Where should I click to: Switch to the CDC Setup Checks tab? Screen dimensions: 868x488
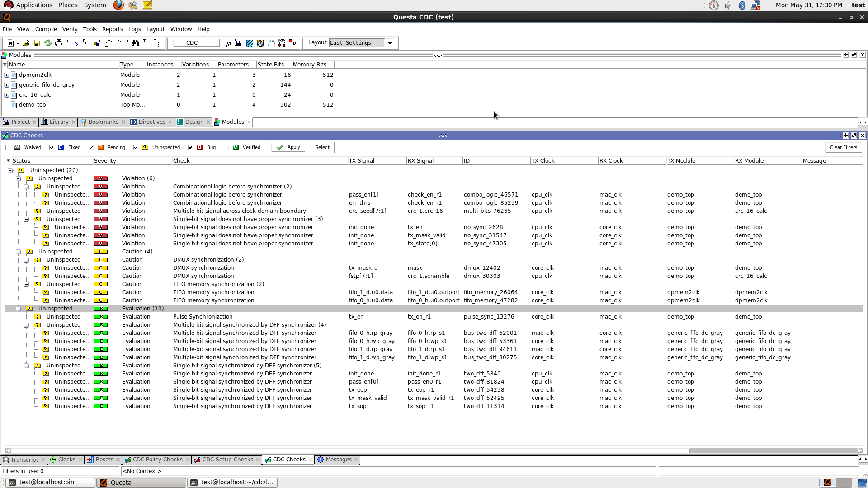click(x=227, y=460)
